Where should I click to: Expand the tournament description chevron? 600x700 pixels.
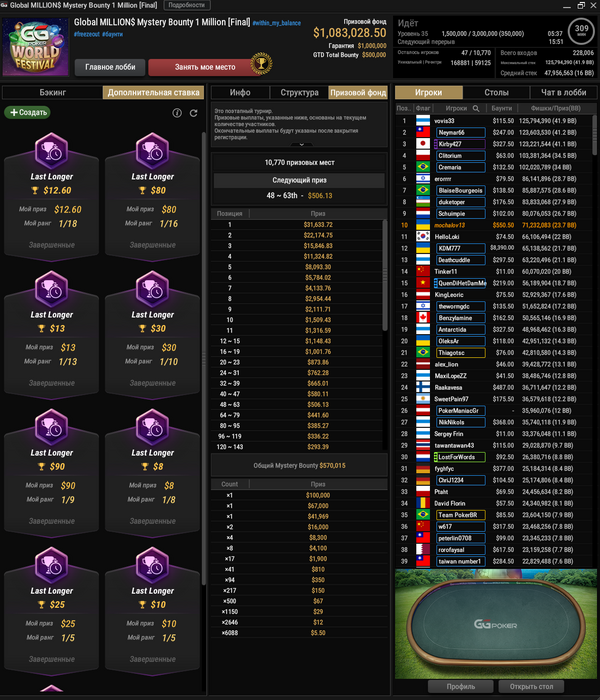301,144
